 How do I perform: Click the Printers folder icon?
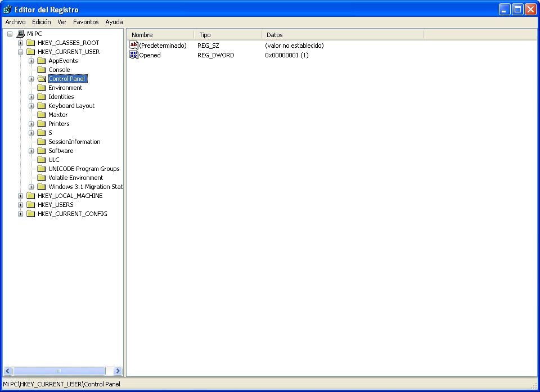[41, 124]
